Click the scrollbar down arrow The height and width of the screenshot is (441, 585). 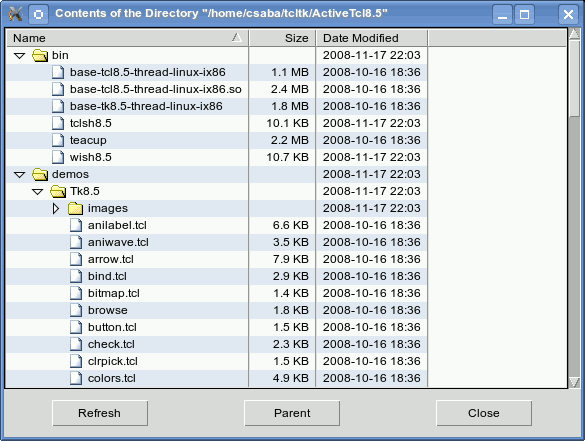575,382
